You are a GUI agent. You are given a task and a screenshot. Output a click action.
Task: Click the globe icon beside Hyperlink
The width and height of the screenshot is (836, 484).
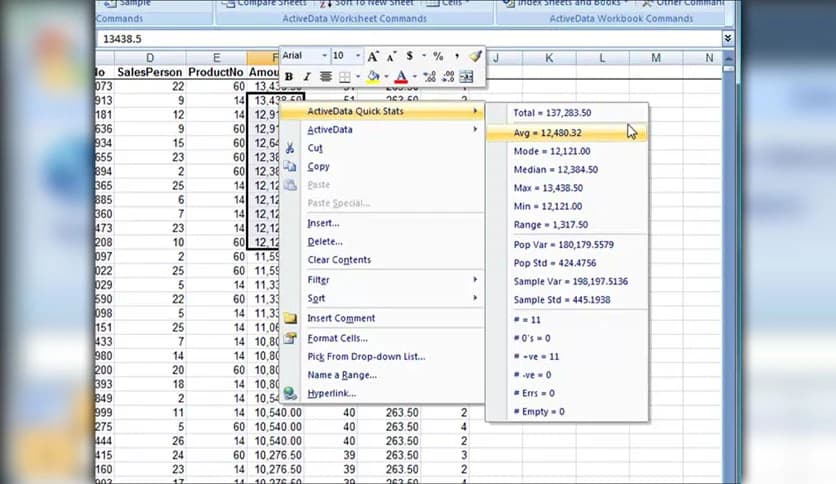coord(290,393)
